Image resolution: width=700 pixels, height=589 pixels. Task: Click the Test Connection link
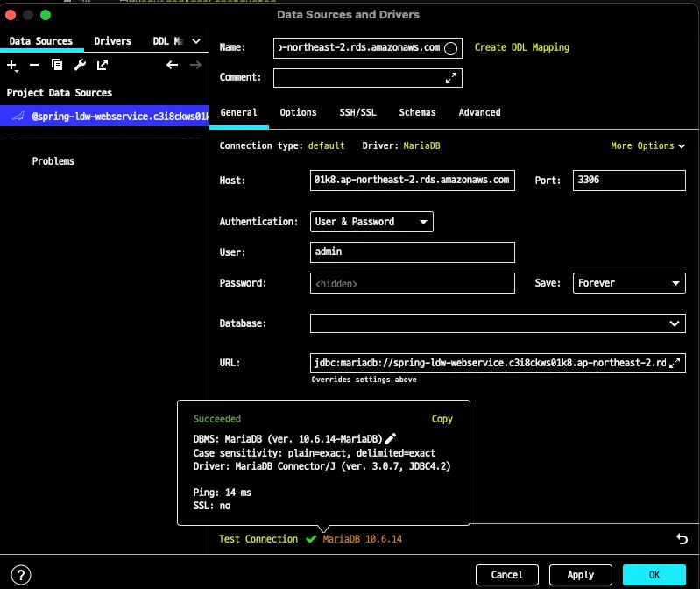tap(258, 539)
